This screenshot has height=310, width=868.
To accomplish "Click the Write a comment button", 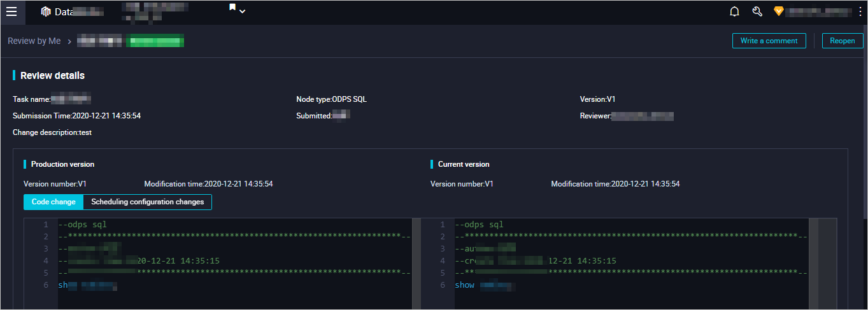I will coord(769,41).
